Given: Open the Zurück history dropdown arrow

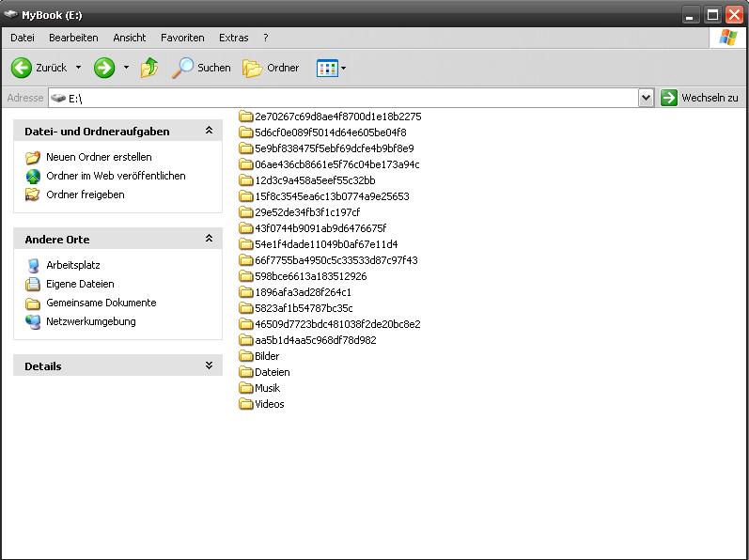Looking at the screenshot, I should click(x=78, y=68).
